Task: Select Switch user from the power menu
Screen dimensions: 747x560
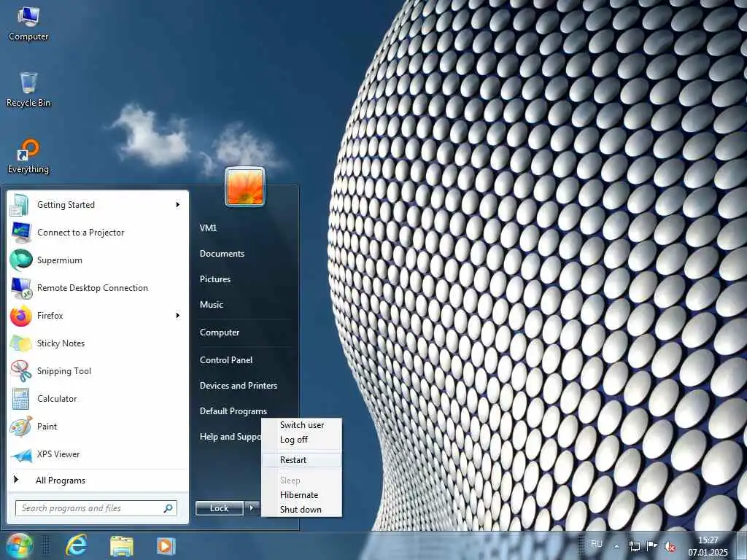Action: click(301, 425)
